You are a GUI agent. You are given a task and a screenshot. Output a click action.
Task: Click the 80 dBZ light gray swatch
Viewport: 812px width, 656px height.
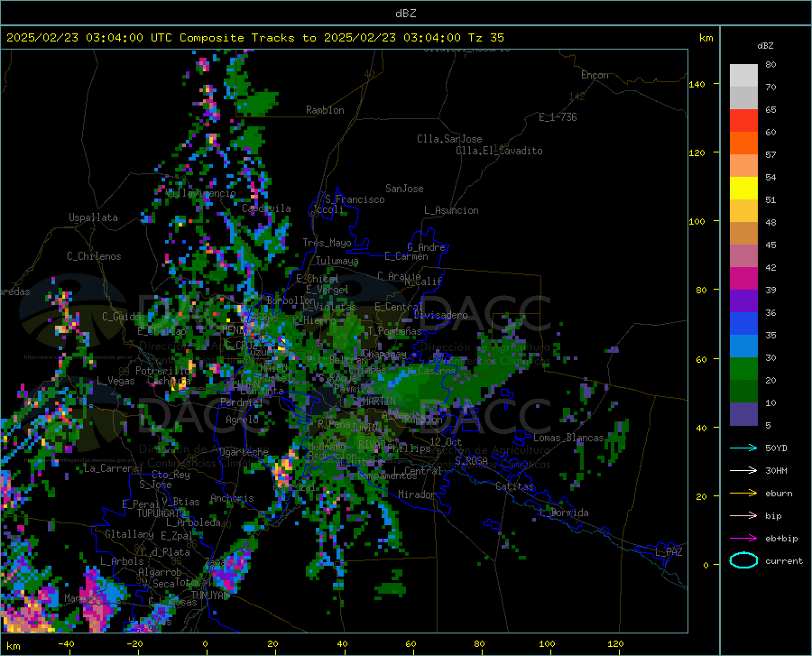coord(743,76)
